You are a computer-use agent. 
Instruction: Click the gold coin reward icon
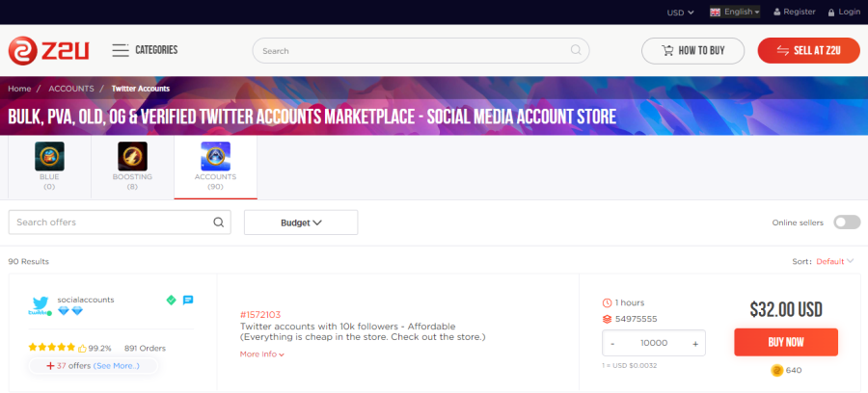776,370
